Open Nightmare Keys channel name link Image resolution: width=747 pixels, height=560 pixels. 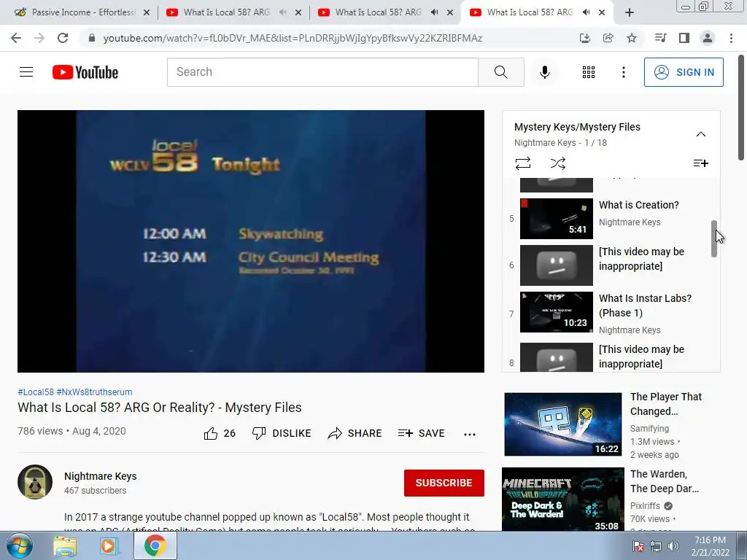[101, 476]
